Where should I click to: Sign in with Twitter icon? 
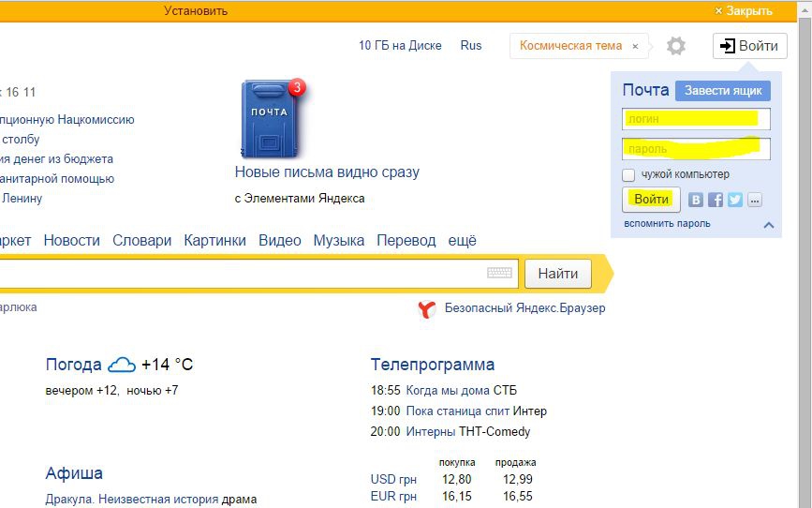point(735,200)
